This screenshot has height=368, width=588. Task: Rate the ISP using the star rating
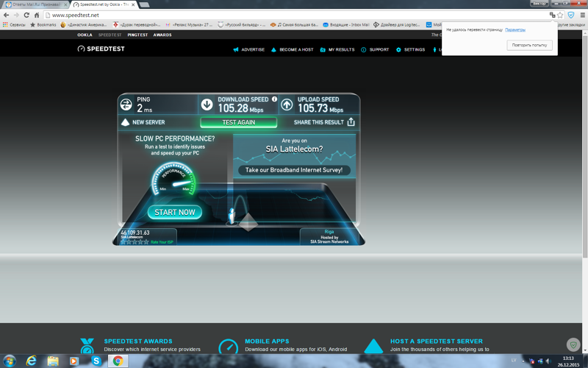tap(135, 242)
